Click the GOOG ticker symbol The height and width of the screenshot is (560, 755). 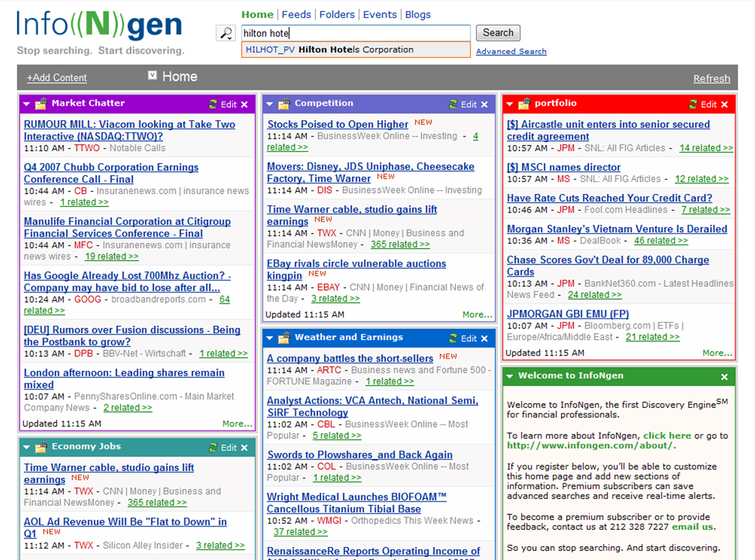88,300
